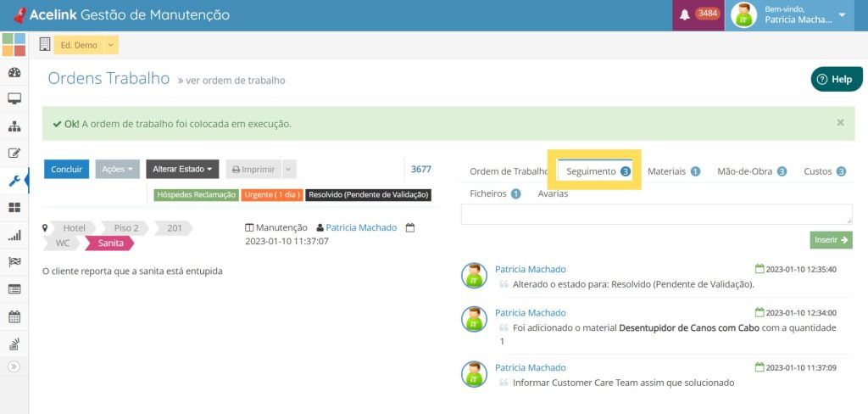Click the checkered flag icon in sidebar

14,262
